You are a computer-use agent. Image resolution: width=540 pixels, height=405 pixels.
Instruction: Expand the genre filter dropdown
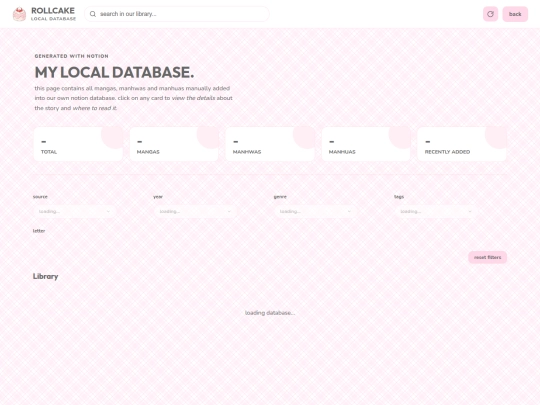pos(315,211)
